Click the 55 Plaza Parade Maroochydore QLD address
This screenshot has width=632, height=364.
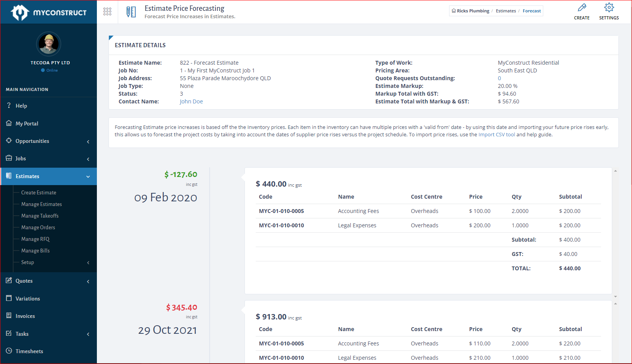coord(225,78)
